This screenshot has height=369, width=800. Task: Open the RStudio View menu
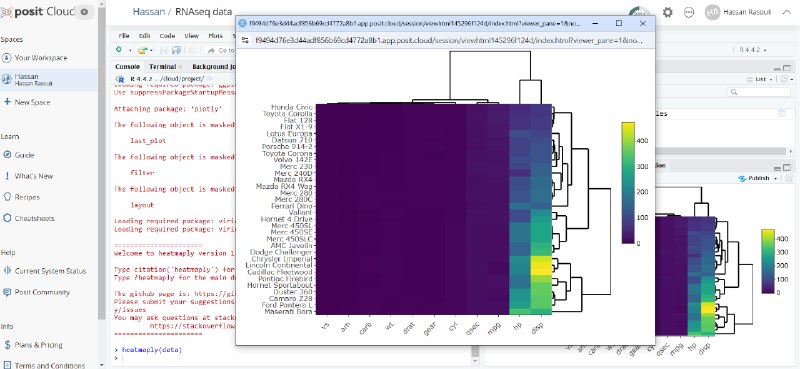[191, 36]
